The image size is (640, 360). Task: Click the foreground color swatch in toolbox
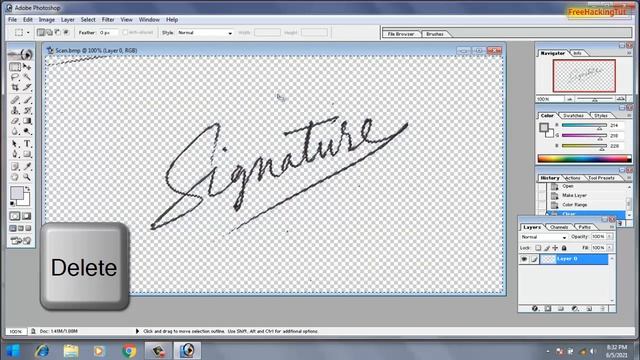(17, 193)
